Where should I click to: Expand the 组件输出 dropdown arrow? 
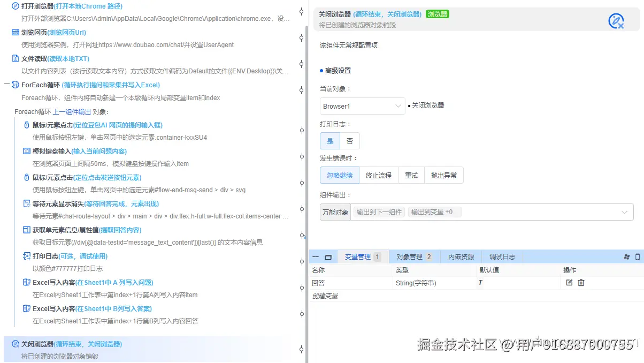[x=624, y=213]
